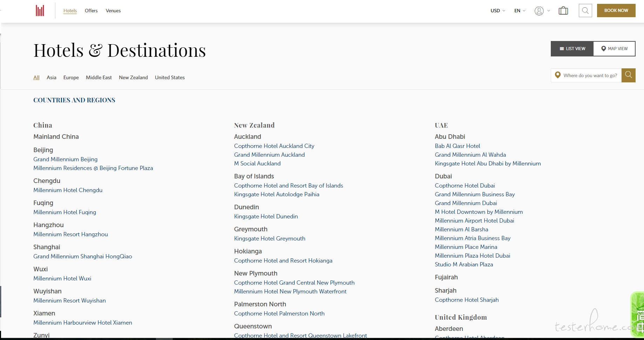Open Millennium Residences @ Beijing Fortune Plaza
The image size is (644, 340).
(x=93, y=168)
